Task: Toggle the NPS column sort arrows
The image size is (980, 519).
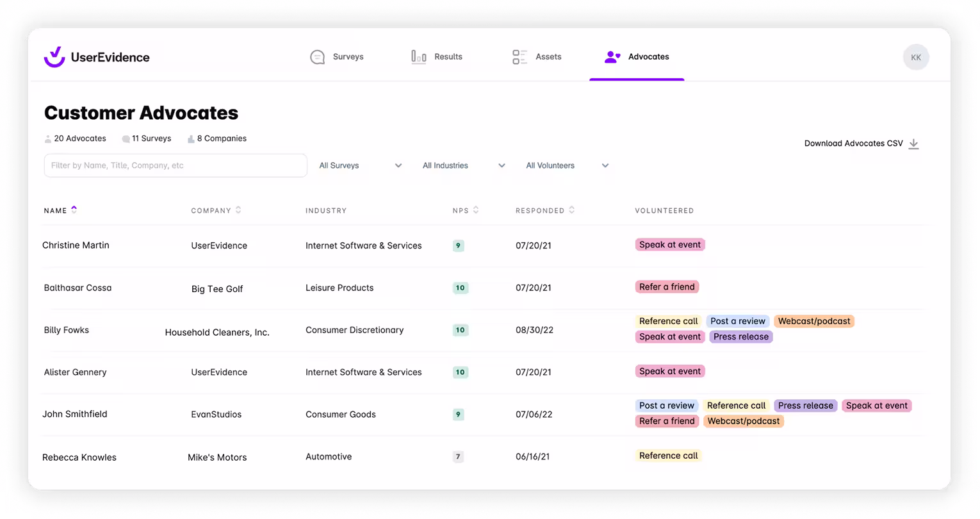Action: click(476, 210)
